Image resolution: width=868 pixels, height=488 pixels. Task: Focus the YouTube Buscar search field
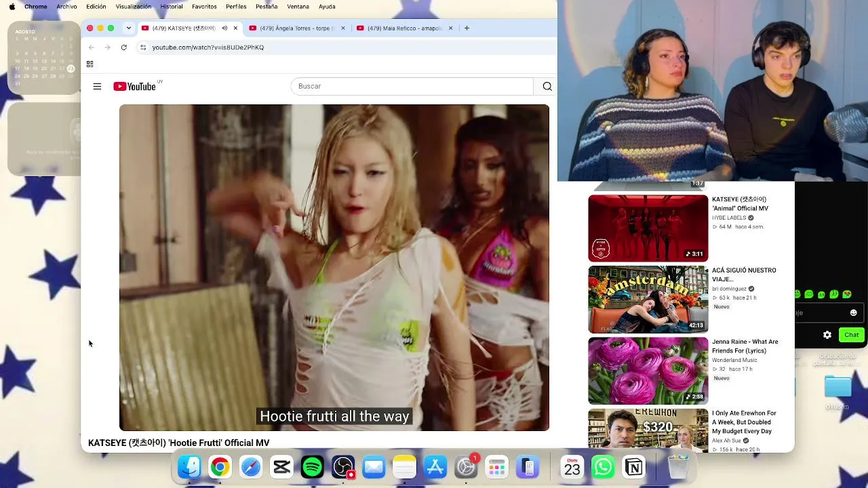pyautogui.click(x=412, y=86)
